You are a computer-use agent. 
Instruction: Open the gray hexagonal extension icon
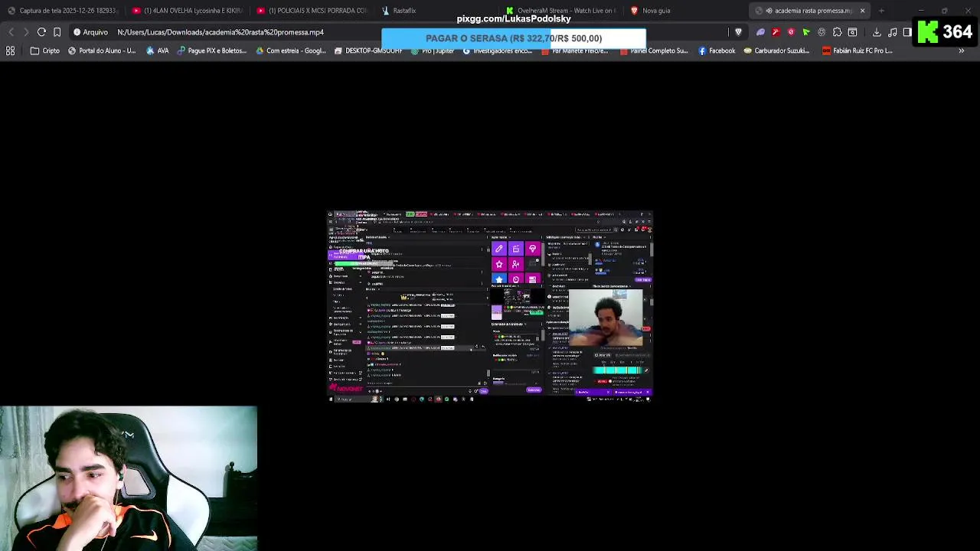coord(822,32)
